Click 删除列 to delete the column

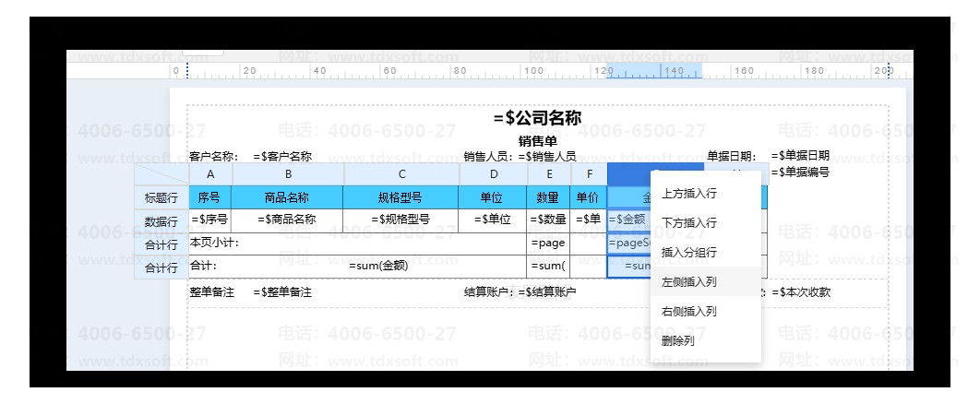click(x=677, y=341)
